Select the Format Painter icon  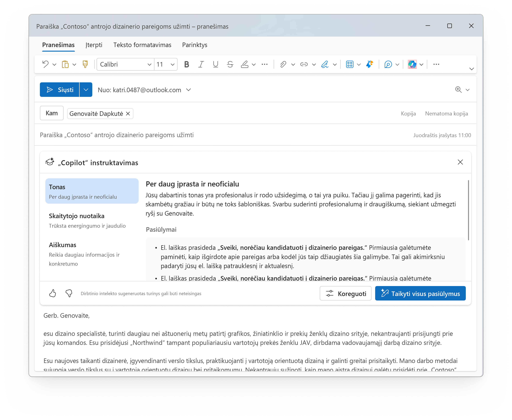(x=85, y=64)
